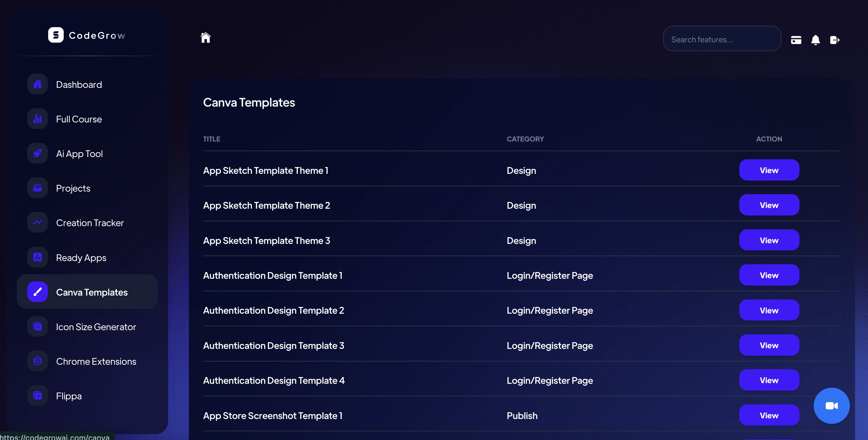
Task: Click the home icon in header
Action: [x=206, y=38]
